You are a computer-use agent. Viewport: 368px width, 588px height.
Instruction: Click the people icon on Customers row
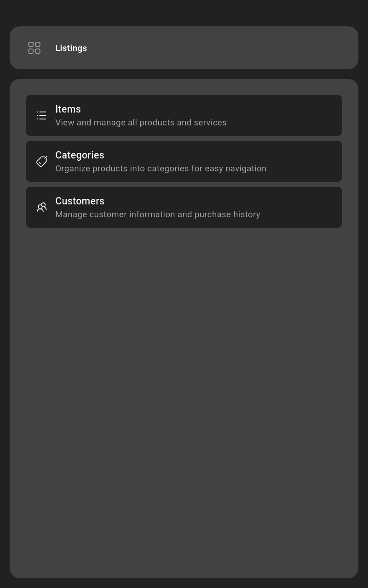pos(41,207)
